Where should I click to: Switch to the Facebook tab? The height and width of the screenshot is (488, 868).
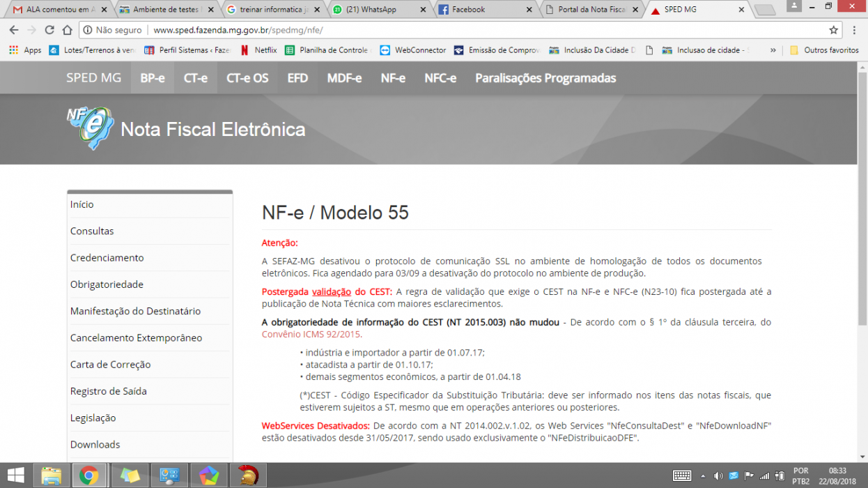[x=486, y=10]
